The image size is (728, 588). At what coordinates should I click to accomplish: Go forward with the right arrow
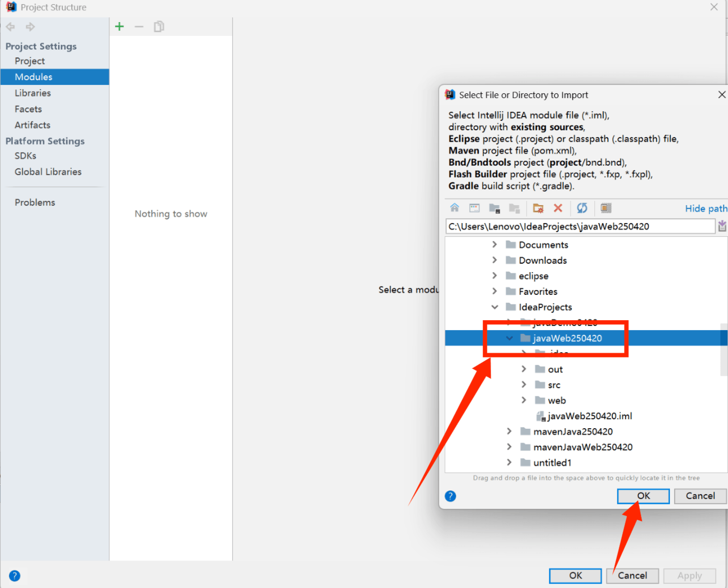[x=30, y=27]
